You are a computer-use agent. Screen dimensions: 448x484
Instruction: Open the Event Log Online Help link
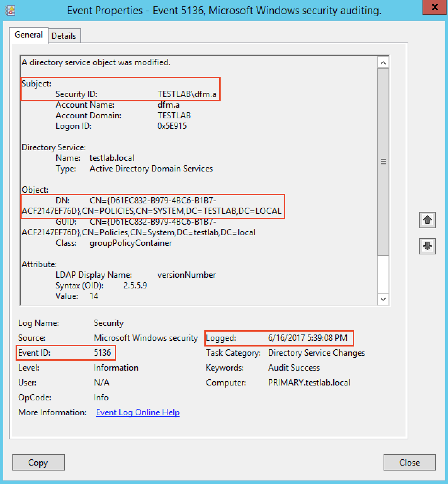pos(138,412)
